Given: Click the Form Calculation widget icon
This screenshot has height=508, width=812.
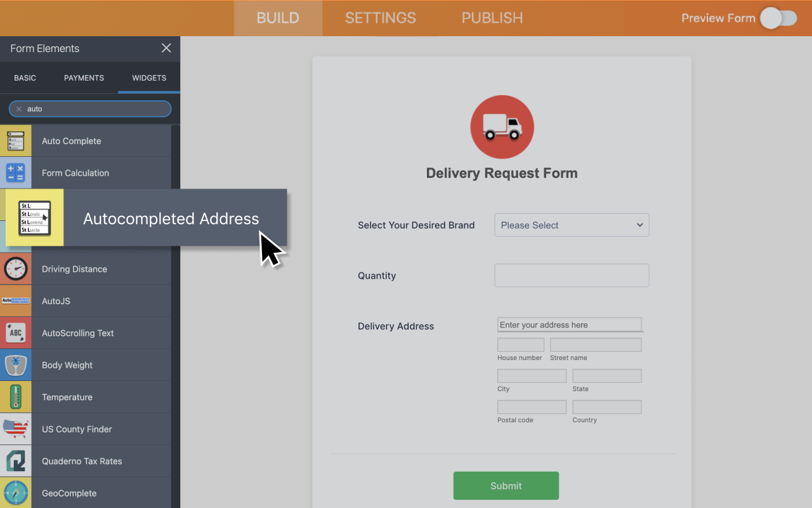Looking at the screenshot, I should [x=15, y=172].
